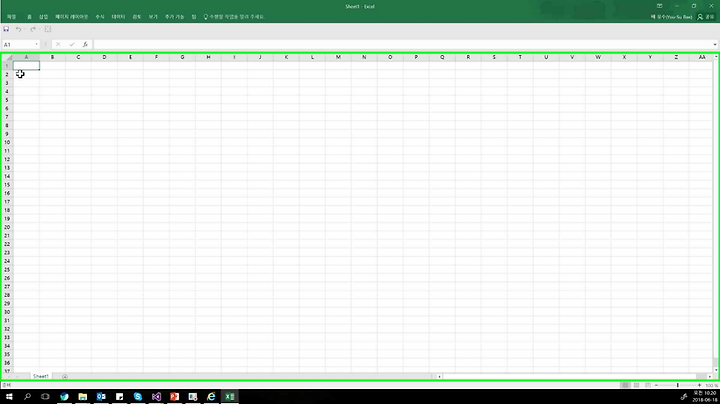Open the Review tab (검토)
The width and height of the screenshot is (720, 404).
pos(136,17)
